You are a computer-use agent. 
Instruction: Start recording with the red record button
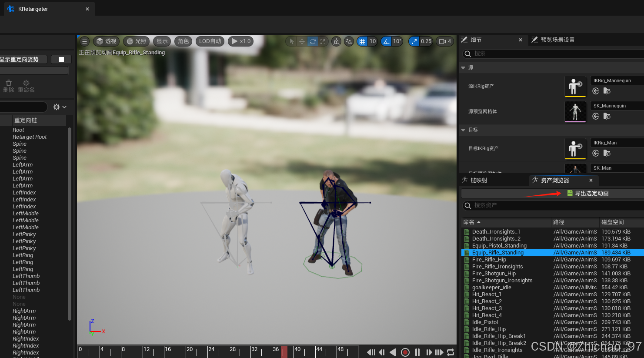(x=405, y=352)
